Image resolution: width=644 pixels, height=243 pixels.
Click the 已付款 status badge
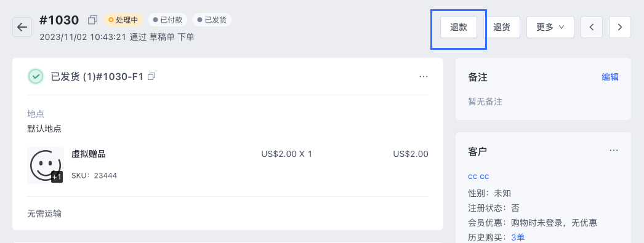point(167,20)
